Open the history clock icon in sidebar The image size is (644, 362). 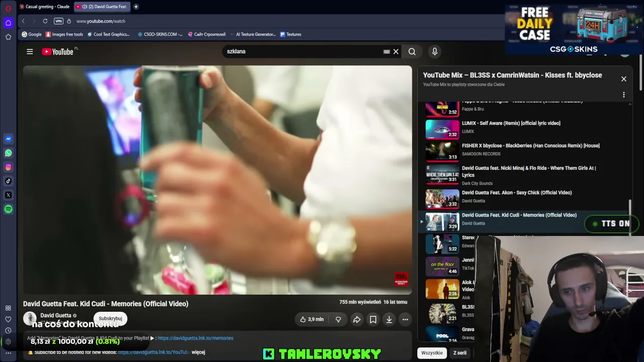8,330
